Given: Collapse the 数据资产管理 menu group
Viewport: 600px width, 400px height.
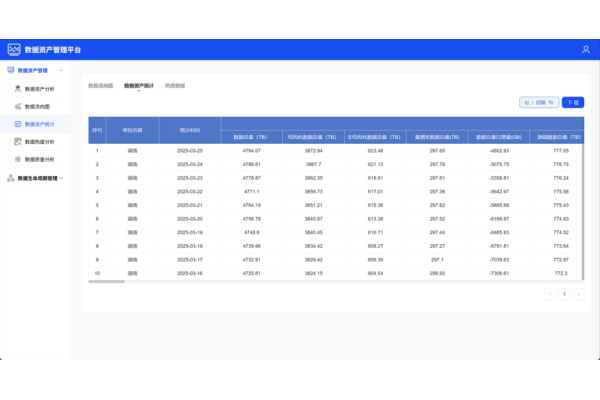Looking at the screenshot, I should (62, 71).
